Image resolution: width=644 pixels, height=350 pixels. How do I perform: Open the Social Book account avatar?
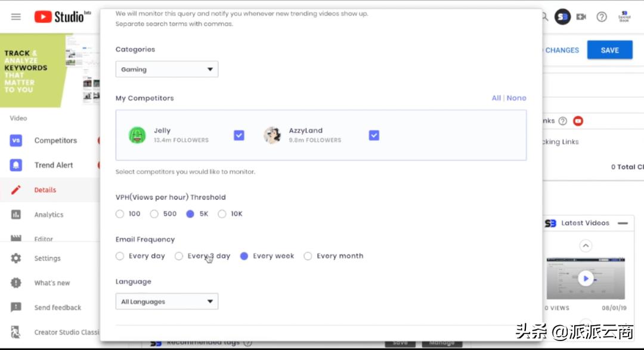(624, 17)
